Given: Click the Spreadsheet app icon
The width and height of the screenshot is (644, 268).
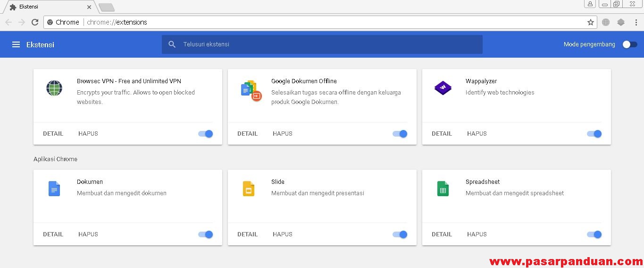Looking at the screenshot, I should [x=443, y=189].
